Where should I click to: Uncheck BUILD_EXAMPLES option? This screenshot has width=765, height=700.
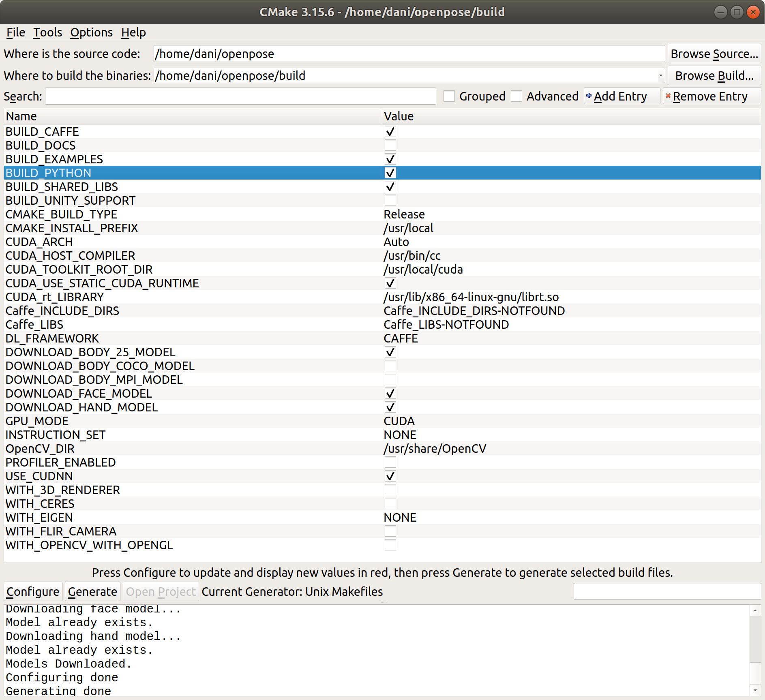tap(390, 159)
